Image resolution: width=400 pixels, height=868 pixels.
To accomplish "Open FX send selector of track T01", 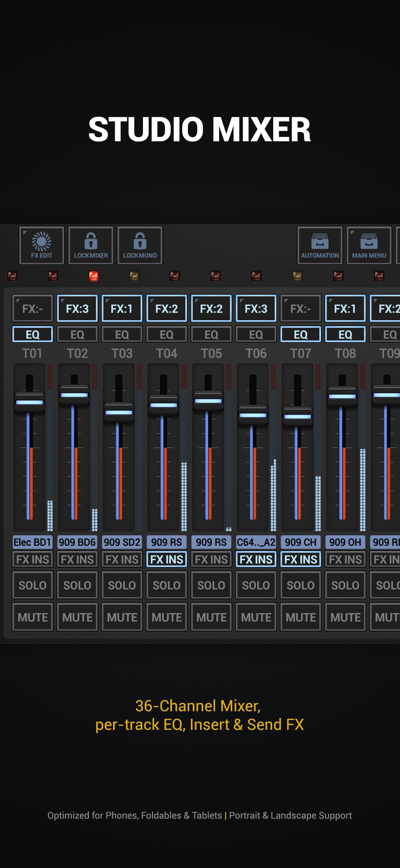I will (x=33, y=308).
